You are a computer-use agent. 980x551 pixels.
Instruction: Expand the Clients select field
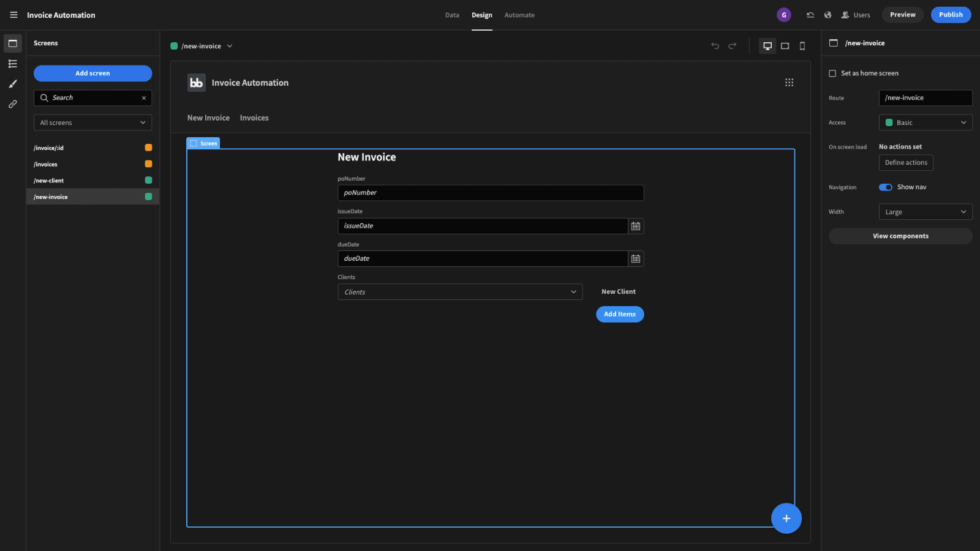coord(460,292)
